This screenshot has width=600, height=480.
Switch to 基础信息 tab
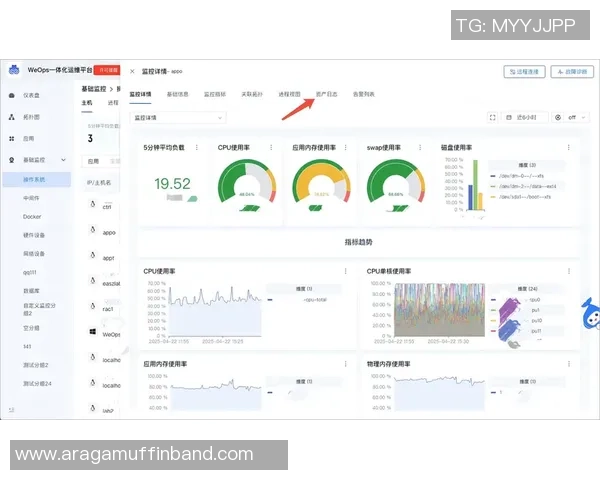click(x=178, y=94)
